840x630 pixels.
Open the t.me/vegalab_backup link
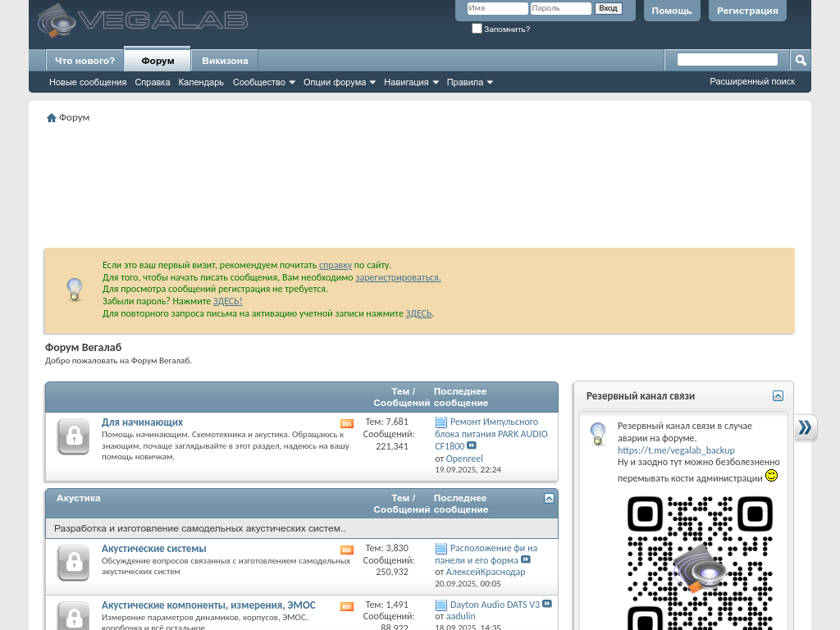pos(676,450)
